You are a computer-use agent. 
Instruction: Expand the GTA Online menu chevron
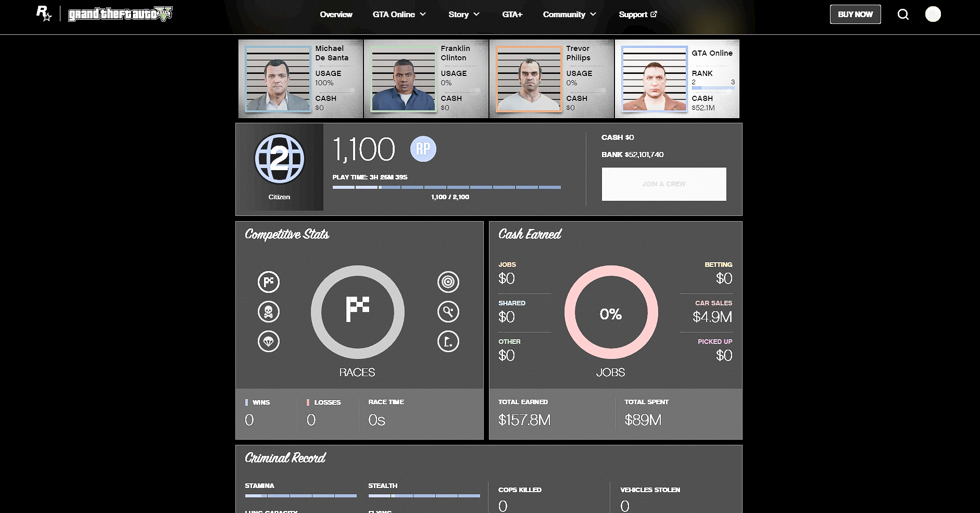[423, 14]
